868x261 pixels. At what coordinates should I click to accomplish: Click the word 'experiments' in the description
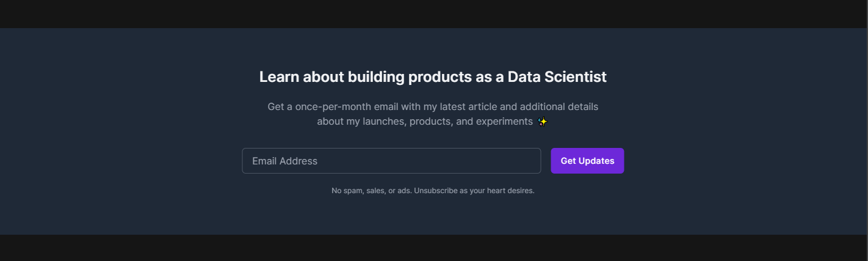coord(504,122)
